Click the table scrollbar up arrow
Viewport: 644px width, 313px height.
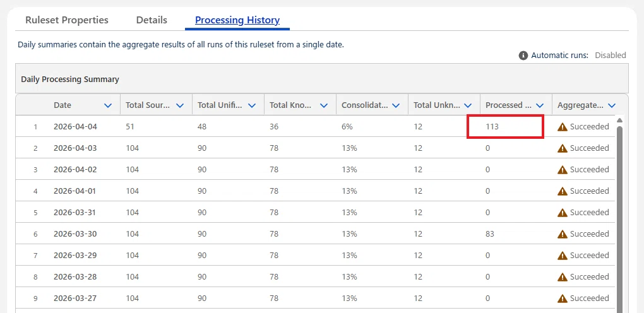(620, 120)
